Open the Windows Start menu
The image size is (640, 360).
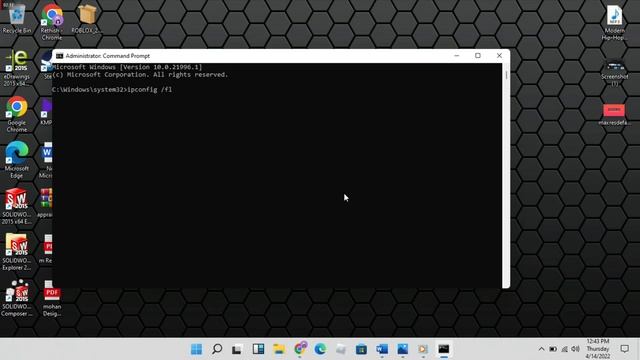196,349
